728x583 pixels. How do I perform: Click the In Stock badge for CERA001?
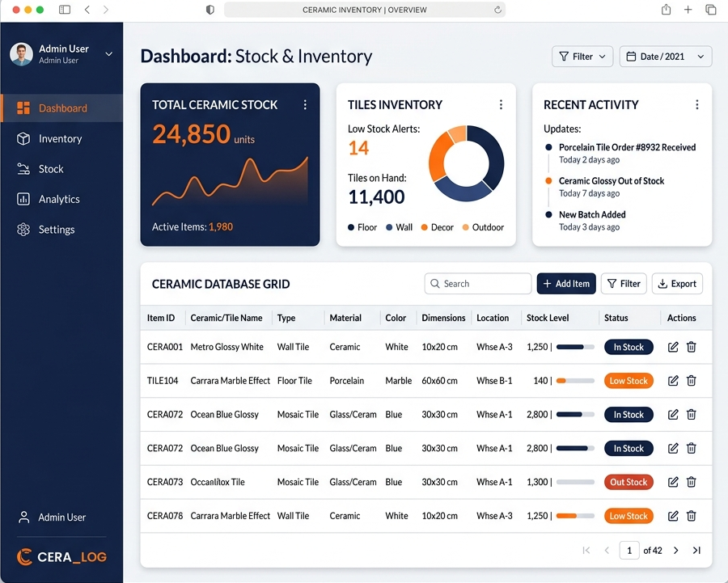click(x=629, y=347)
